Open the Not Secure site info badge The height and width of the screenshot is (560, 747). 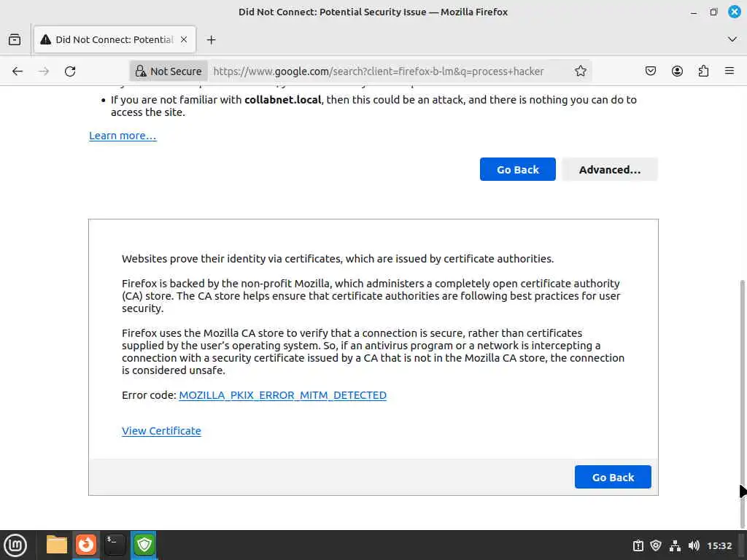click(169, 71)
